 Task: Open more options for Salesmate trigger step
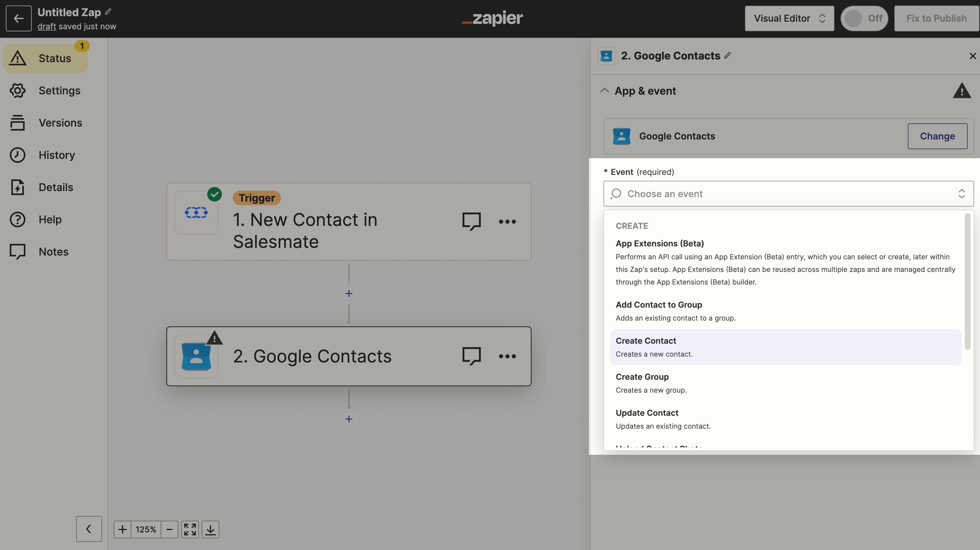[x=508, y=222]
